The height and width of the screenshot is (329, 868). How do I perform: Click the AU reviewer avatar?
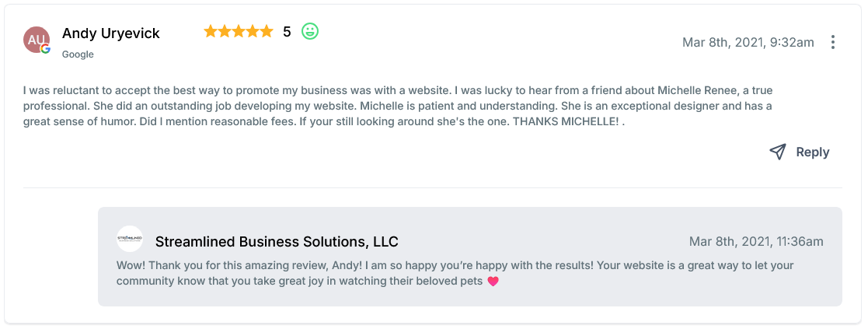[37, 39]
